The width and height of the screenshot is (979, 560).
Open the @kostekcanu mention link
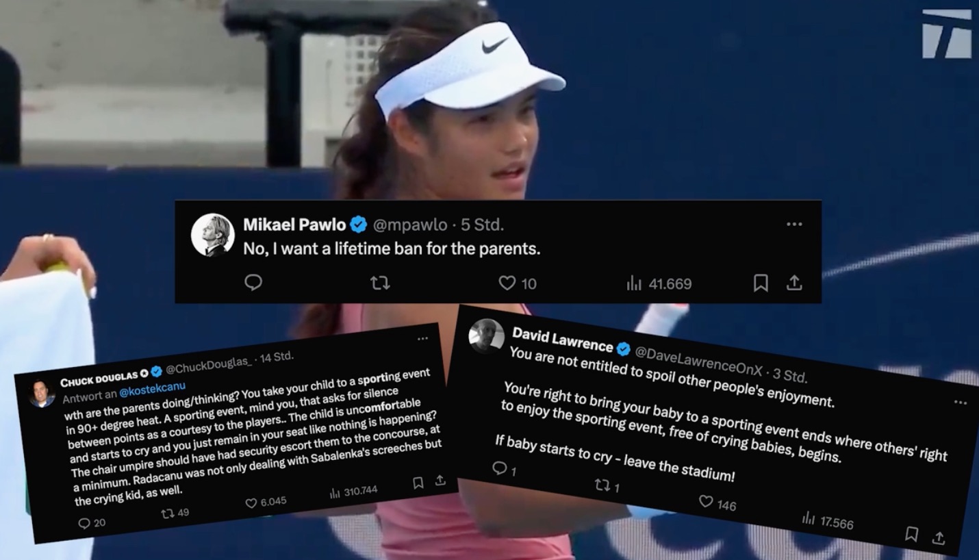click(x=152, y=391)
